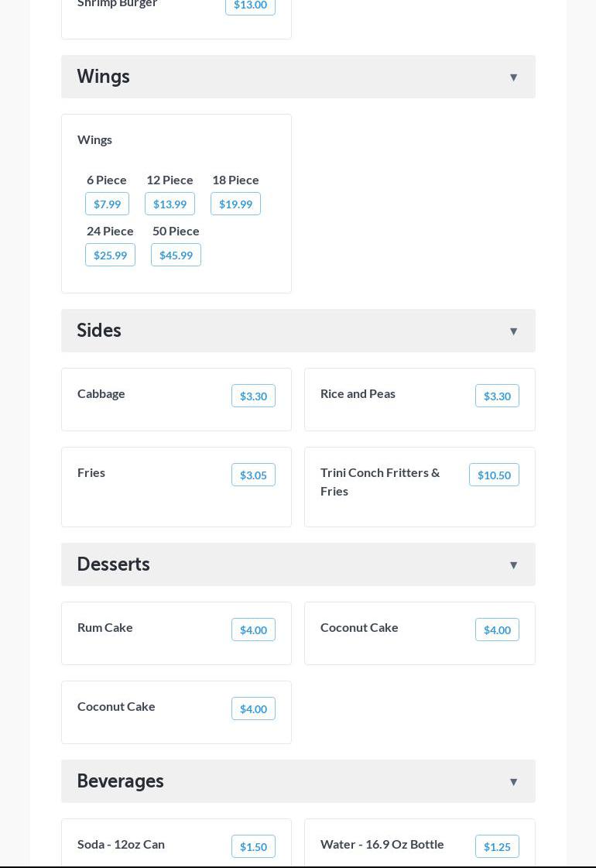
Task: Pick the 50 Piece wings $45.99 option
Action: [x=176, y=255]
